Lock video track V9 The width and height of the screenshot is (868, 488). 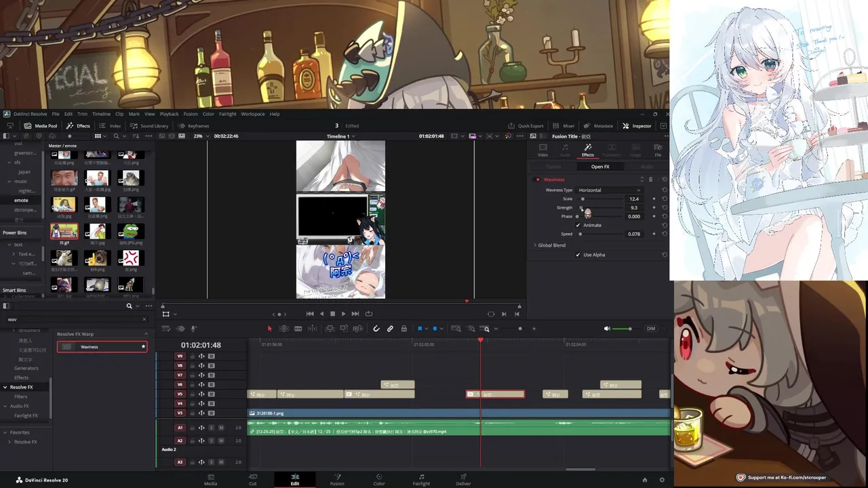coord(192,356)
